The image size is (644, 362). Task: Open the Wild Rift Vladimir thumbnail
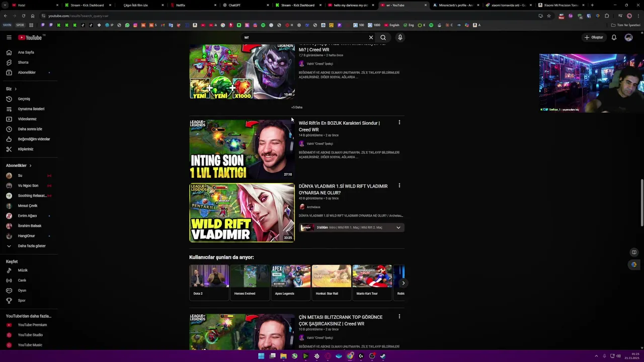(242, 212)
